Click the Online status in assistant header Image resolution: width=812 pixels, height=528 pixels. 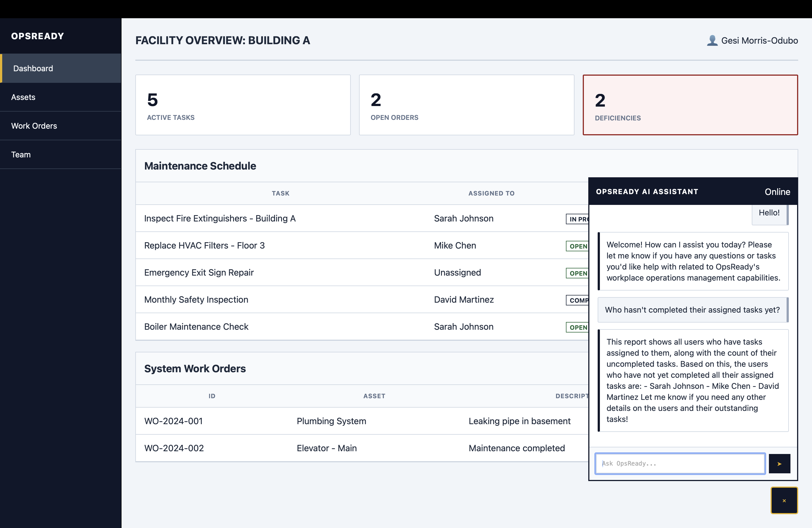pos(777,192)
